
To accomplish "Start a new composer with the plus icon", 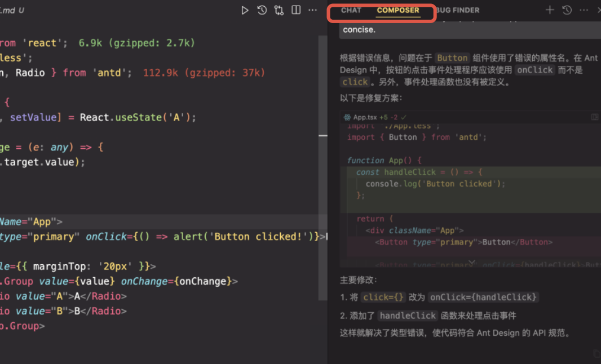I will click(x=550, y=10).
